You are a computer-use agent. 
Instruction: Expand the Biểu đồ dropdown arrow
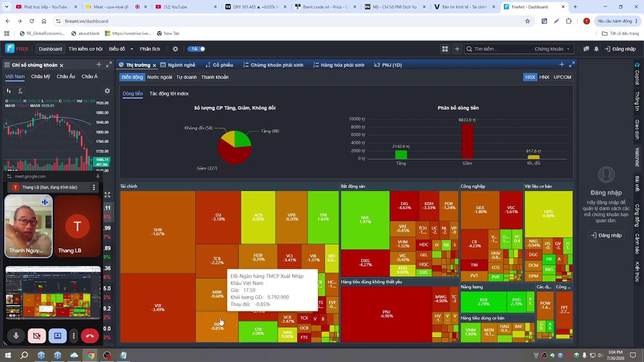(132, 49)
